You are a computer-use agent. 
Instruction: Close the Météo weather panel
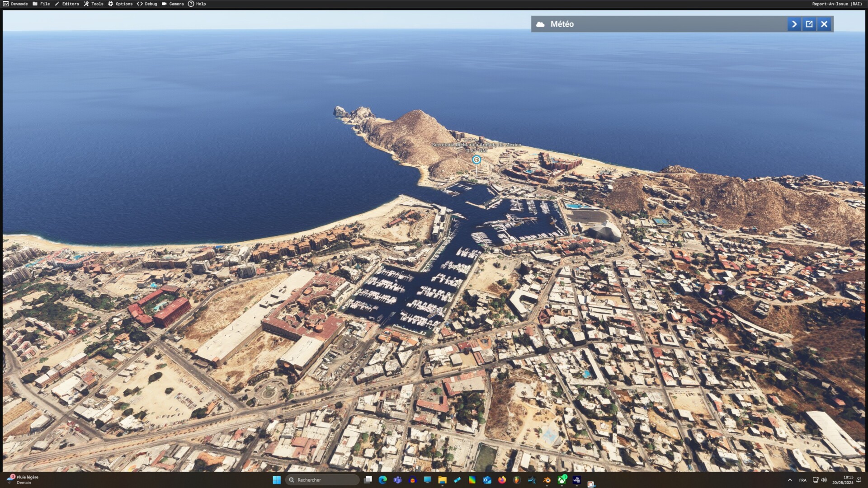pos(824,24)
